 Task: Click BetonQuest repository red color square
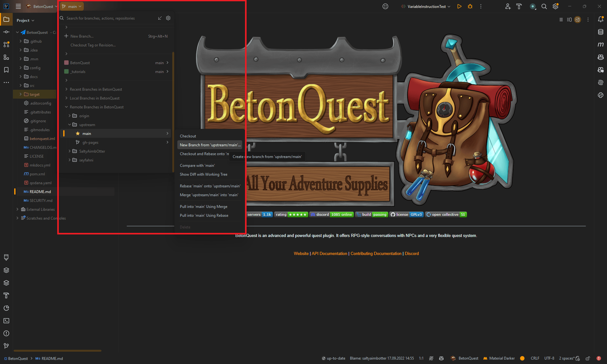66,63
